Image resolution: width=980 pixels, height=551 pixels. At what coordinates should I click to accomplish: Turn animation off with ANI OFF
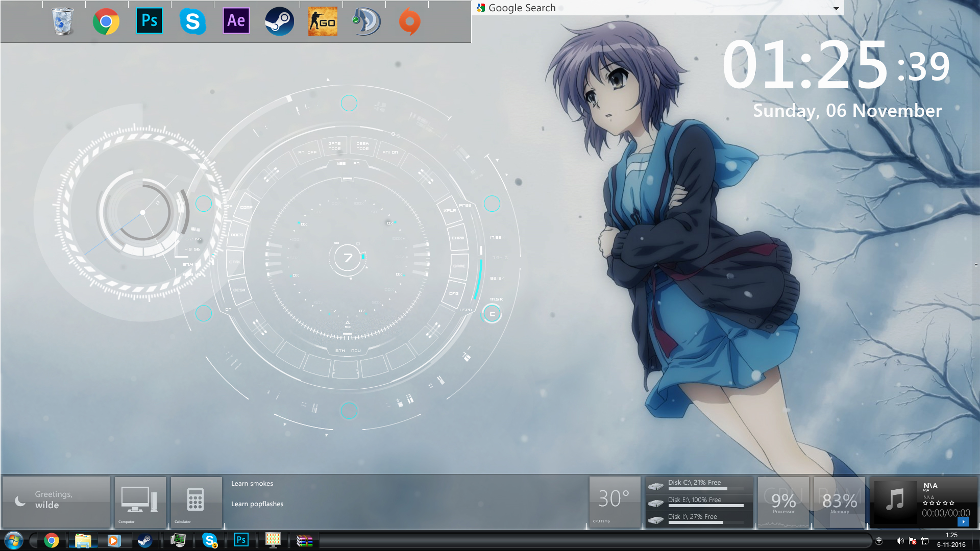[307, 152]
